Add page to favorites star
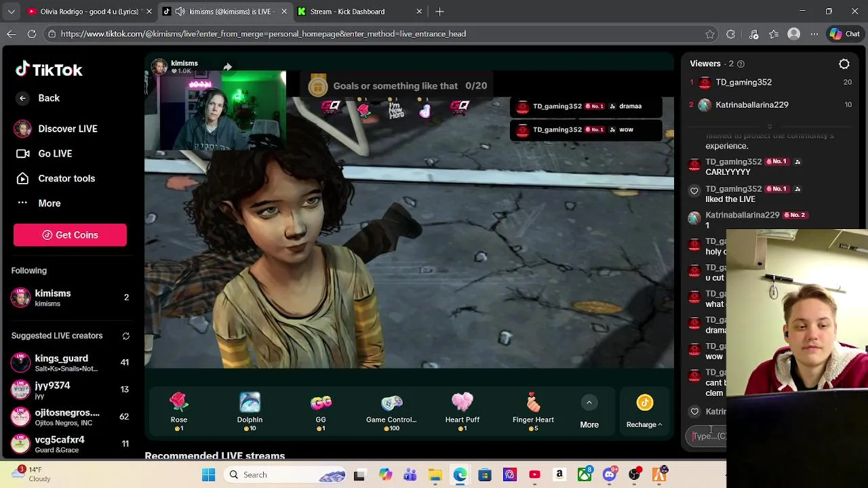 [710, 34]
